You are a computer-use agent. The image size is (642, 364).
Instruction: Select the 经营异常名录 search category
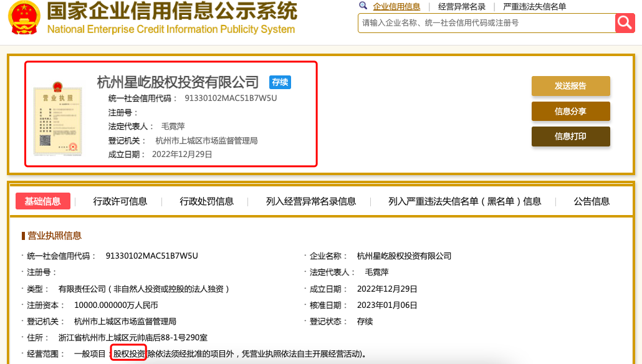[462, 7]
